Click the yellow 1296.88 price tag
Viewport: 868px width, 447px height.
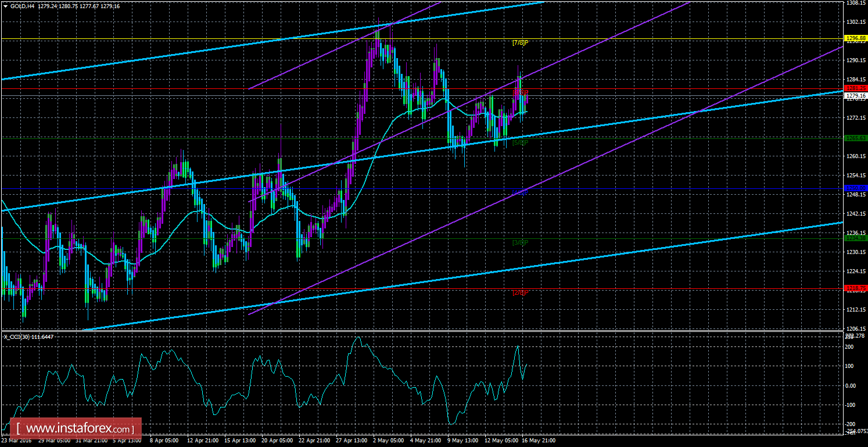[x=857, y=39]
